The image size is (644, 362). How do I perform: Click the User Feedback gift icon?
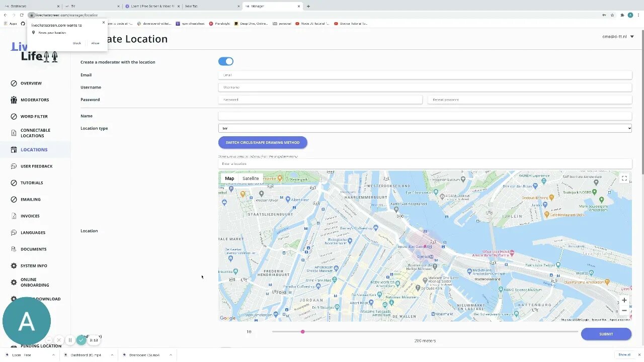point(14,166)
